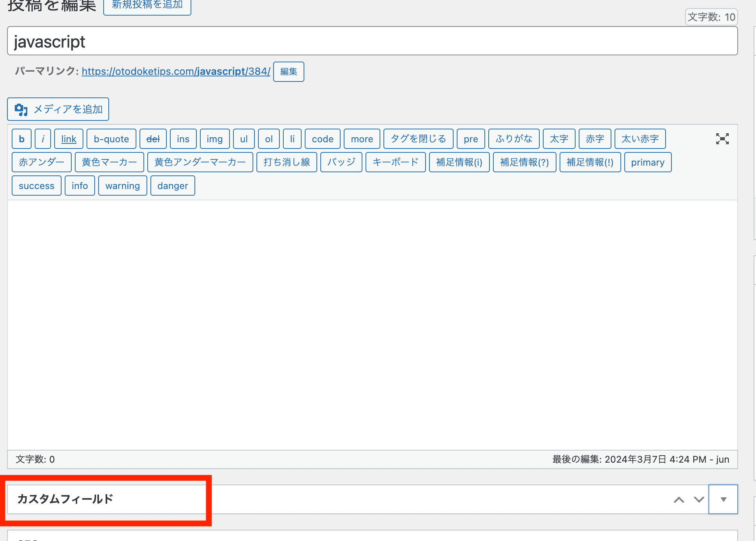Click the danger alert style button
The image size is (756, 541).
pos(173,186)
